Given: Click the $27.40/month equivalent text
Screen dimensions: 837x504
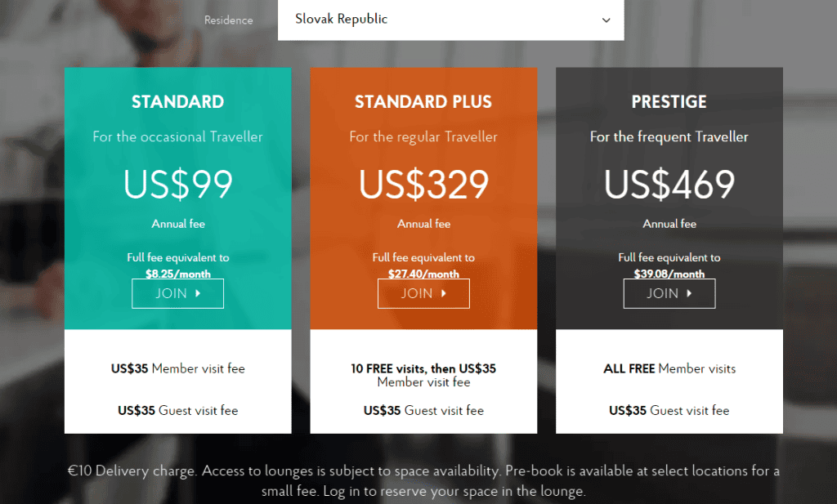Looking at the screenshot, I should point(423,274).
